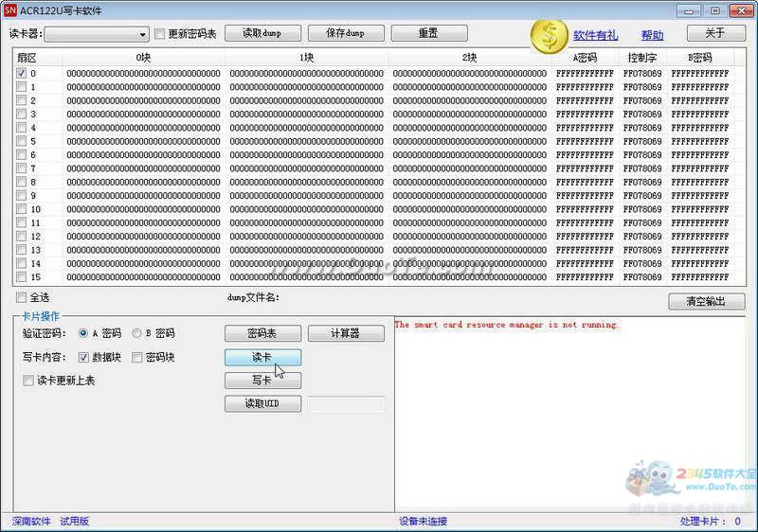Click the 读取dump button

tap(262, 33)
